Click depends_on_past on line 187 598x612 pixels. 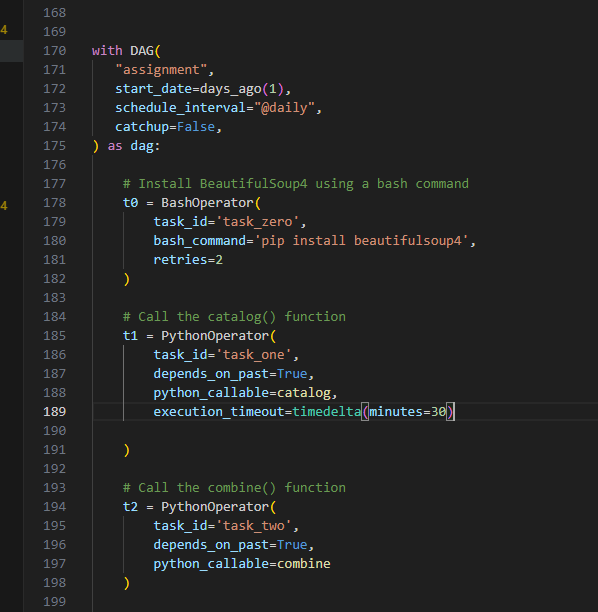(211, 374)
